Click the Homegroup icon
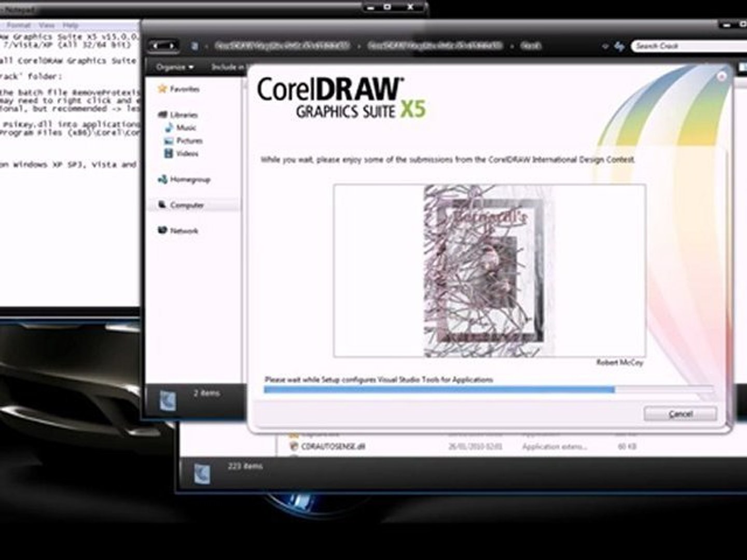Image resolution: width=747 pixels, height=560 pixels. click(x=162, y=179)
